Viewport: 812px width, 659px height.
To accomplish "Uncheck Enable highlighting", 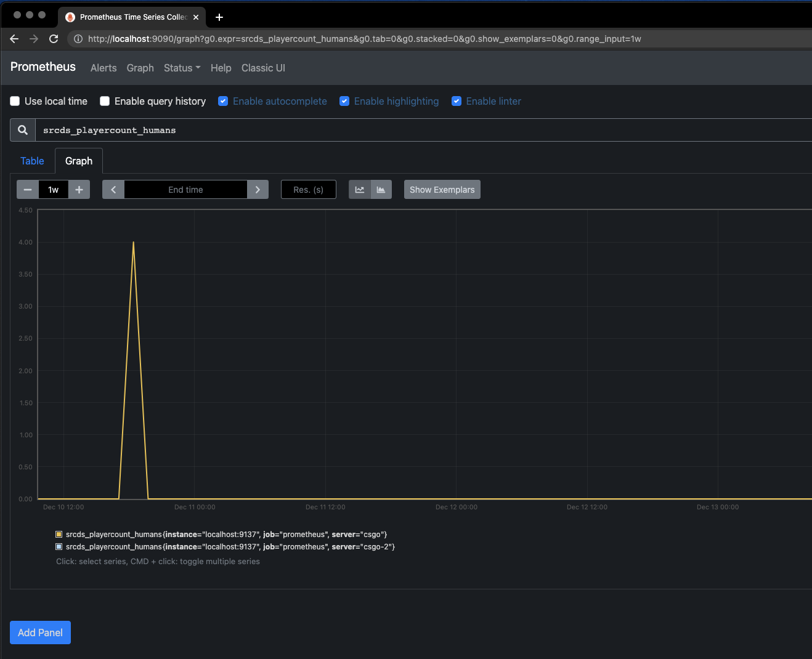I will [x=344, y=101].
